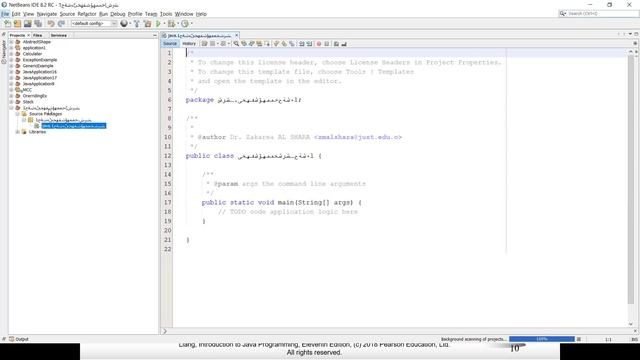The height and width of the screenshot is (360, 640).
Task: Click the Undo toolbar icon
Action: pos(51,24)
